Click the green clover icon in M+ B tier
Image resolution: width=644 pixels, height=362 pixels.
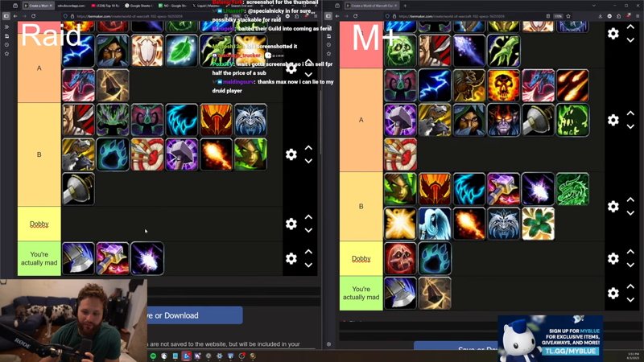tap(538, 224)
